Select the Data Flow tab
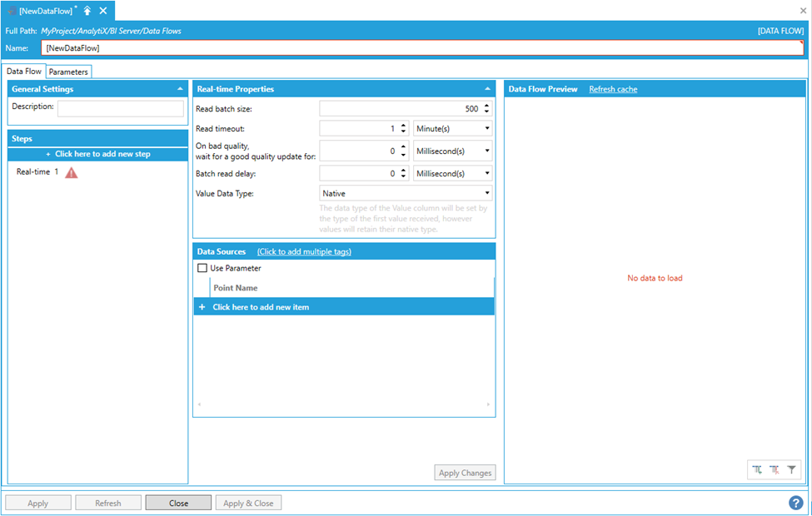The height and width of the screenshot is (516, 812). tap(23, 72)
